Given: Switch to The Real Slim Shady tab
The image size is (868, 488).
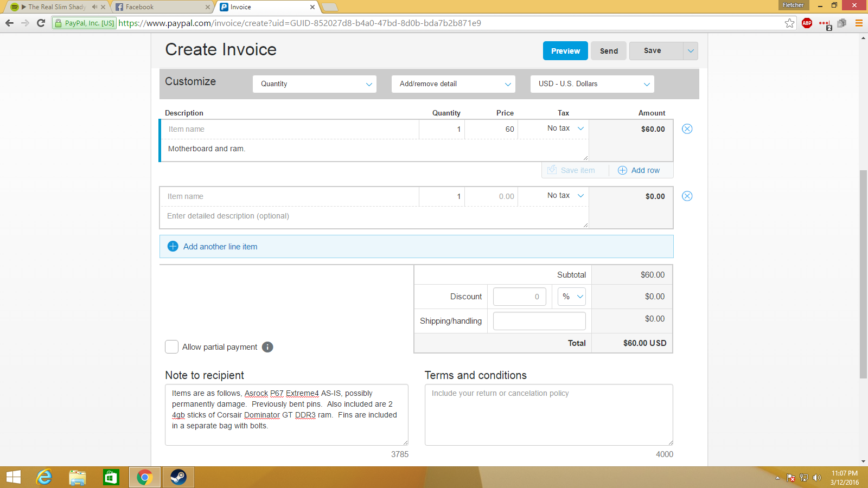Looking at the screenshot, I should click(56, 7).
